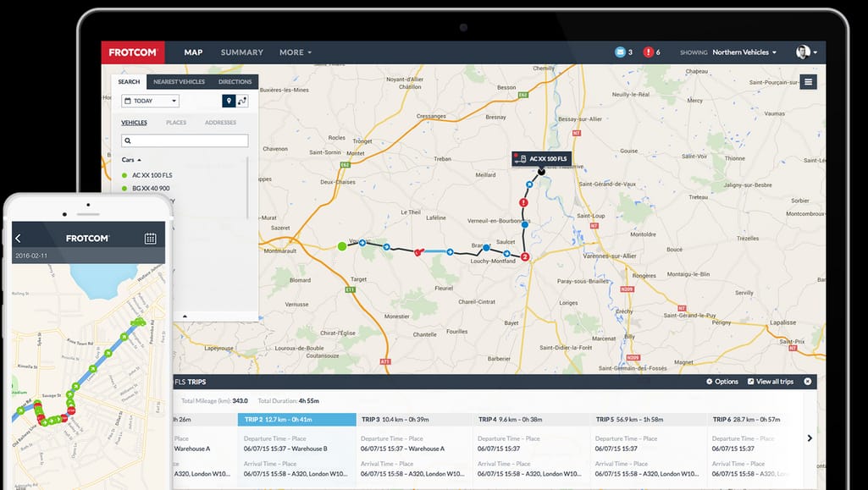
Task: Open the messages notifications icon
Action: [620, 52]
